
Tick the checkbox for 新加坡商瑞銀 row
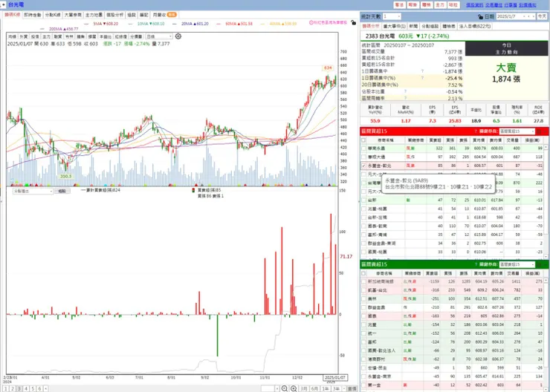tap(363, 281)
